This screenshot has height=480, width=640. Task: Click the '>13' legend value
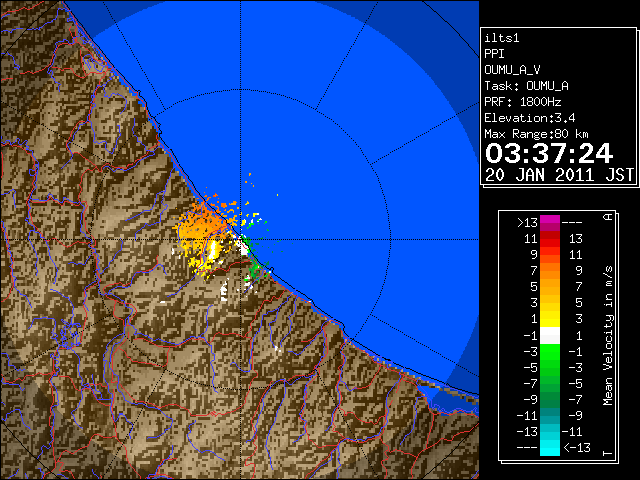[x=527, y=223]
